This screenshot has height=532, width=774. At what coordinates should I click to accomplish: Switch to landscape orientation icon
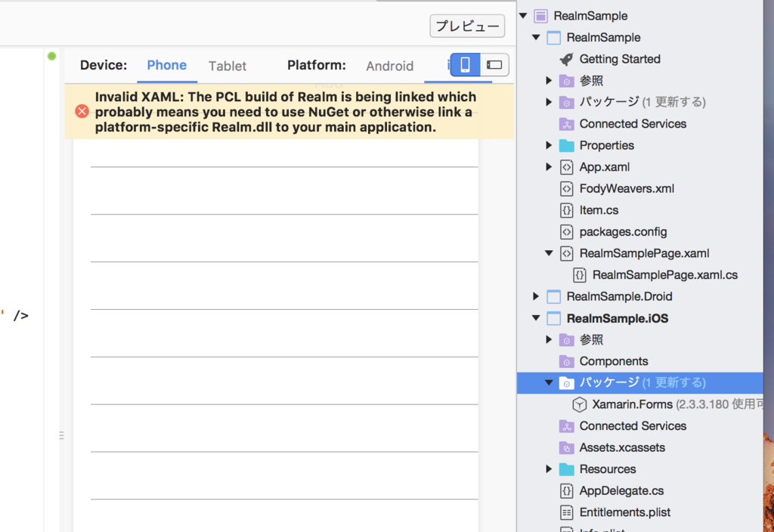click(x=494, y=65)
